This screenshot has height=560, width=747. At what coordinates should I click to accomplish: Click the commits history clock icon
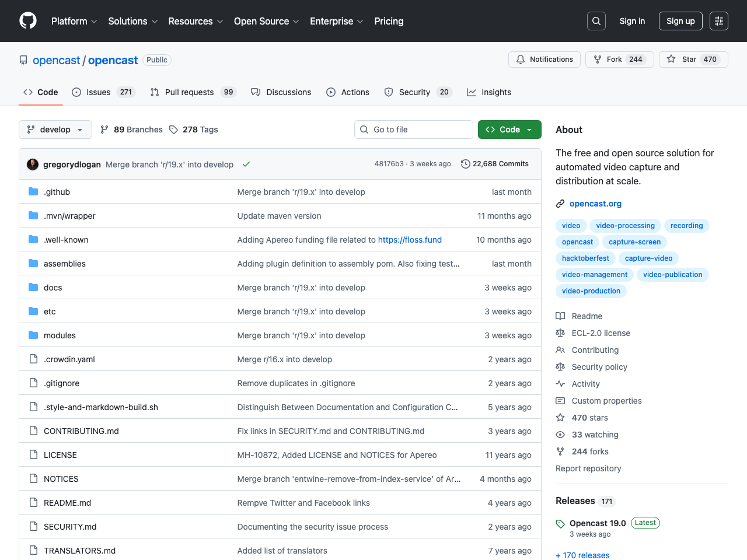[465, 164]
